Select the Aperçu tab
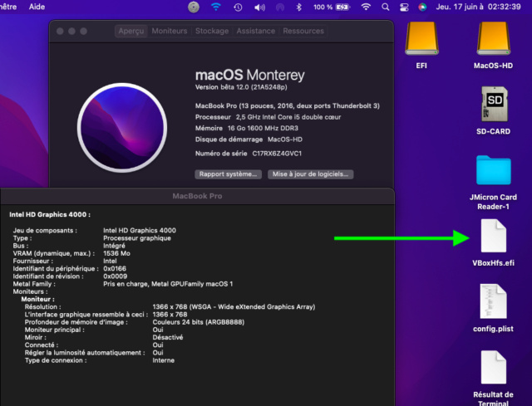 pyautogui.click(x=131, y=31)
